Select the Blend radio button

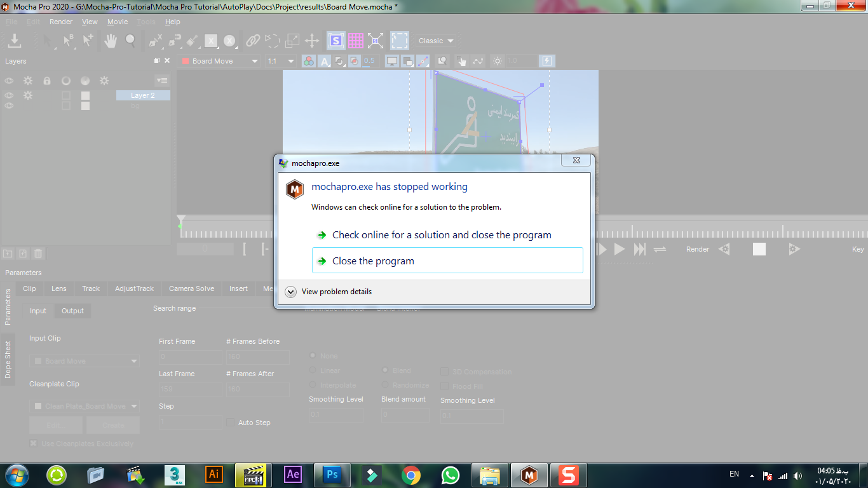385,370
